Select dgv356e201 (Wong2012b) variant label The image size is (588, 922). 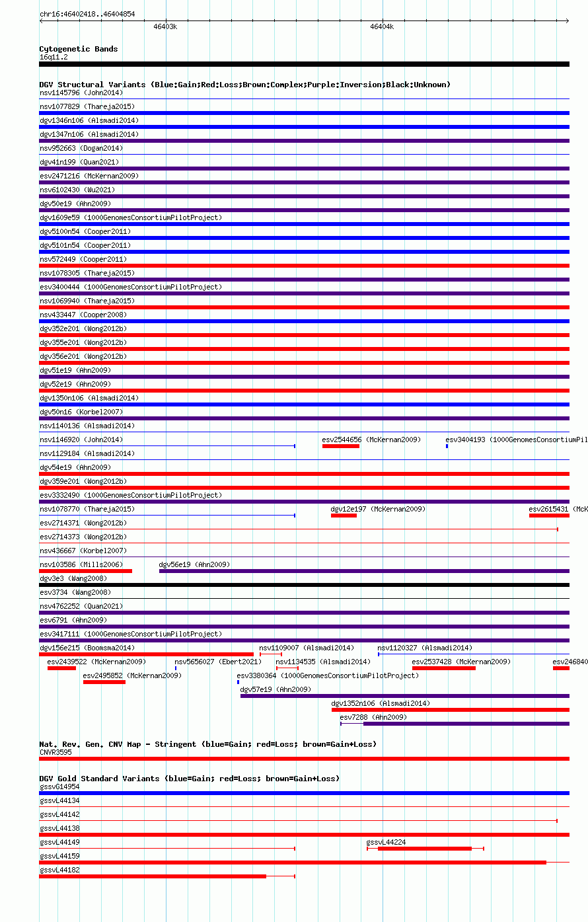83,356
